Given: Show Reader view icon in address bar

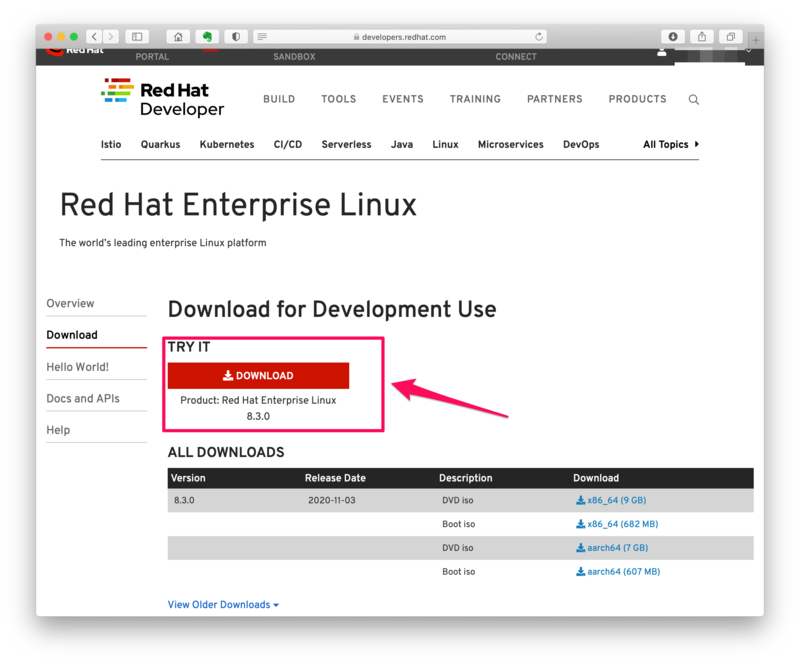Looking at the screenshot, I should click(262, 36).
